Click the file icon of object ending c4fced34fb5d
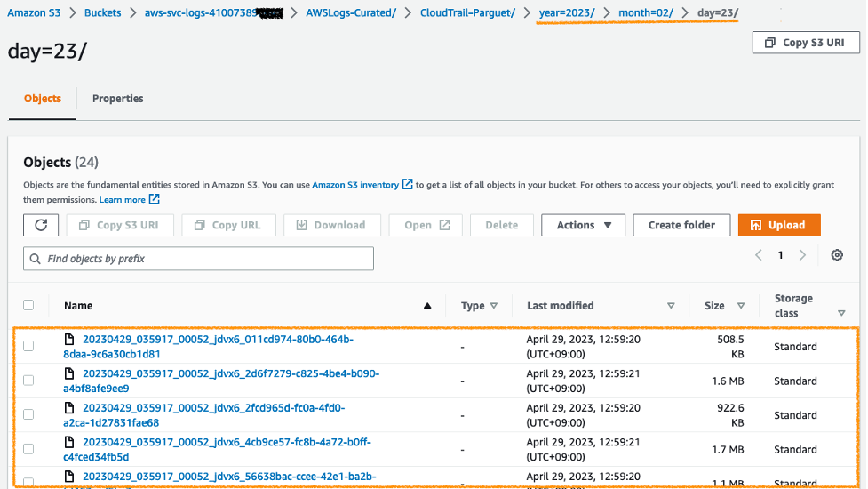Image resolution: width=868 pixels, height=489 pixels. [69, 442]
